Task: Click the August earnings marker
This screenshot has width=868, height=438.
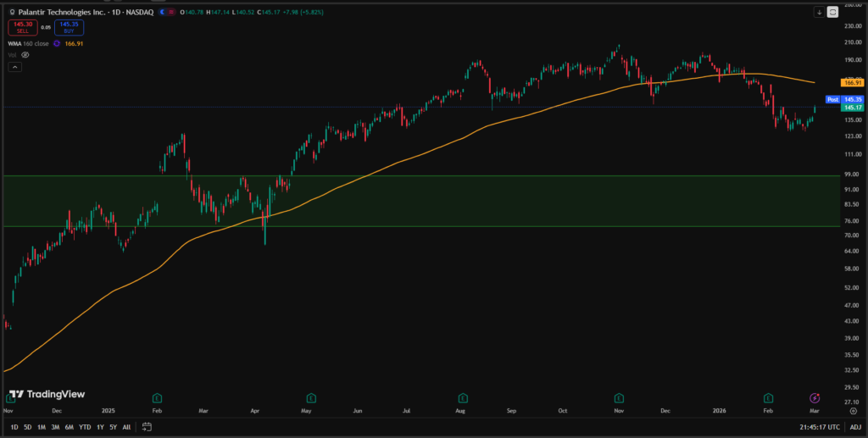Action: 463,397
